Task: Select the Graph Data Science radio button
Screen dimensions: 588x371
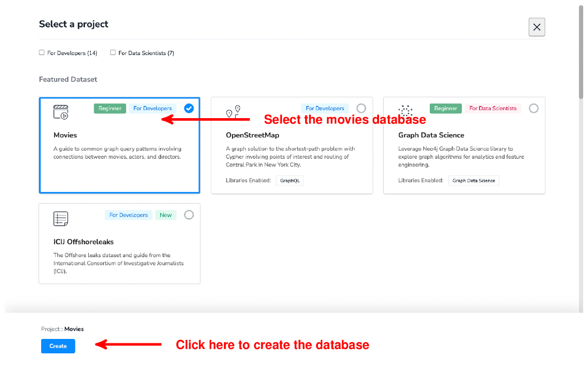Action: coord(533,109)
